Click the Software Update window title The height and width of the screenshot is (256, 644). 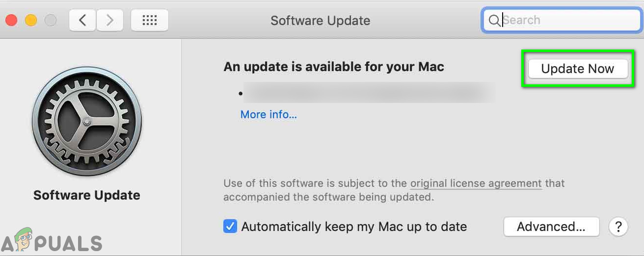coord(320,21)
